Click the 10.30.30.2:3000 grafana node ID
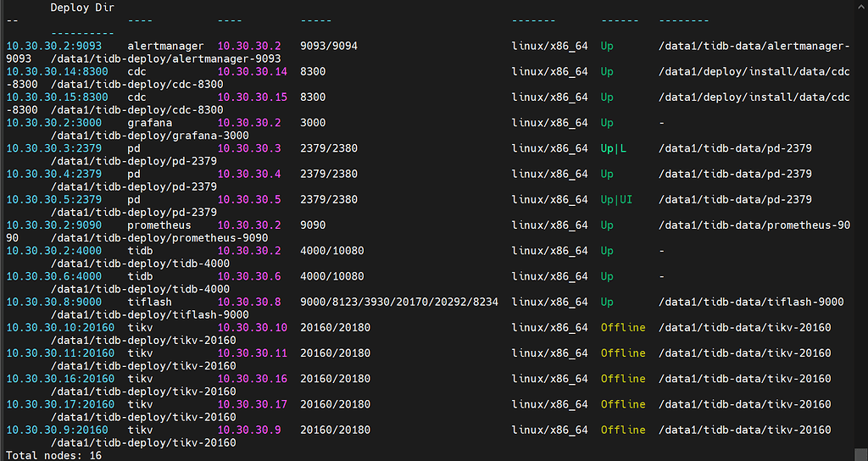The height and width of the screenshot is (461, 868). (x=53, y=123)
